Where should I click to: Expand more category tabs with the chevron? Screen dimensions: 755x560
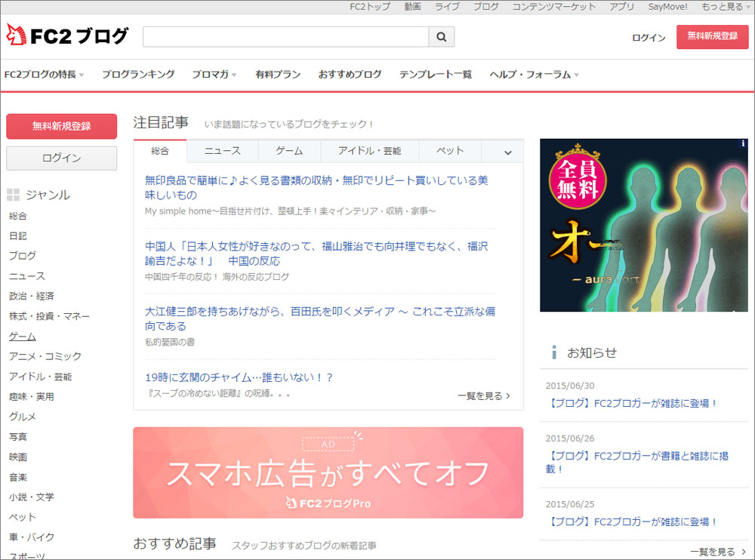[507, 152]
